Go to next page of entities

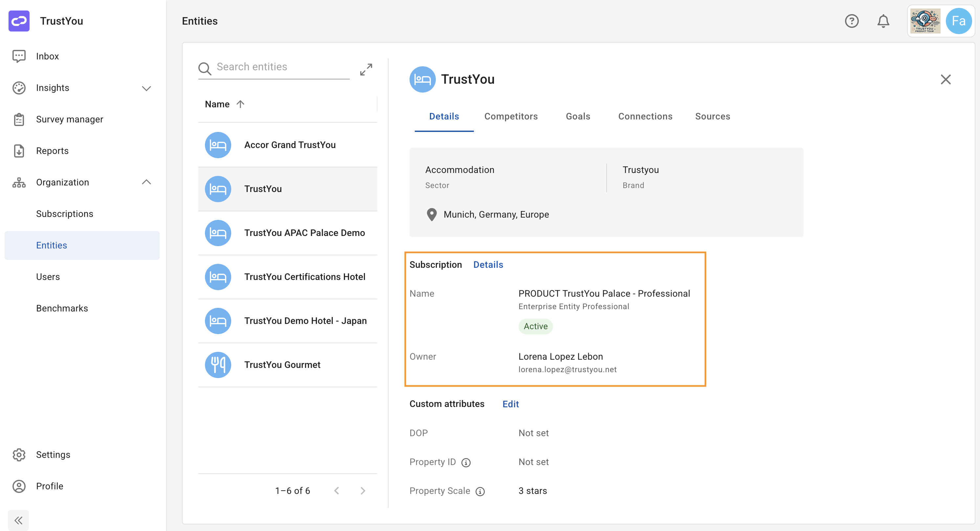coord(363,491)
